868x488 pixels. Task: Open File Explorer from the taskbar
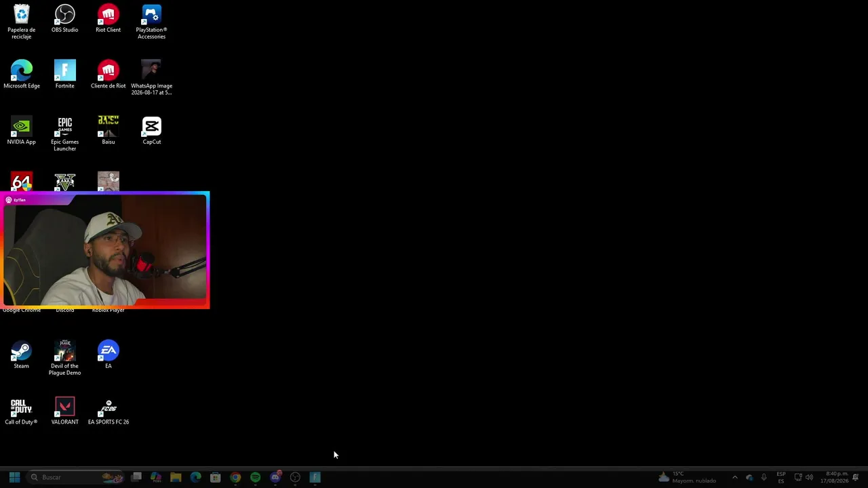click(x=176, y=477)
